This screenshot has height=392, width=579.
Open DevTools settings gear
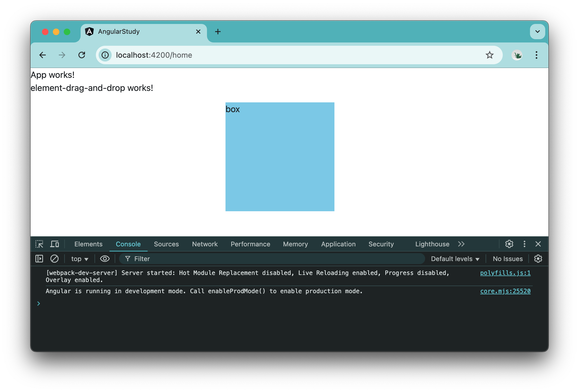(509, 244)
